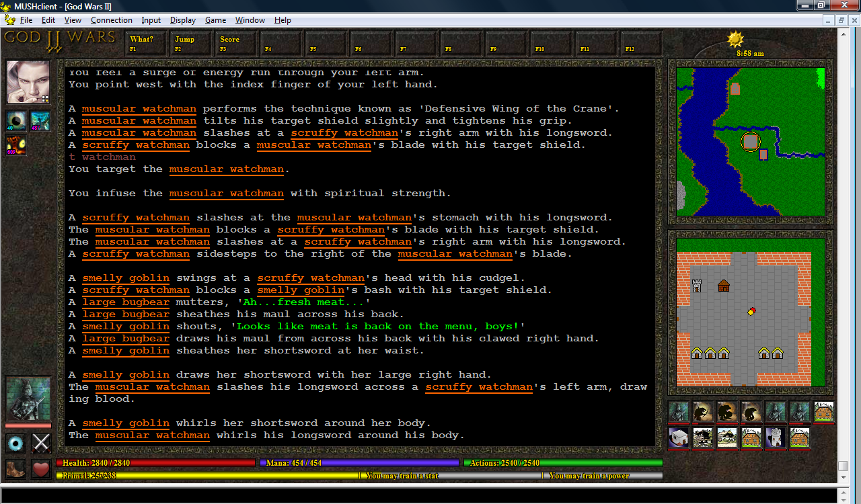This screenshot has width=861, height=504.
Task: Select the goblin archer silhouette icon
Action: (703, 411)
